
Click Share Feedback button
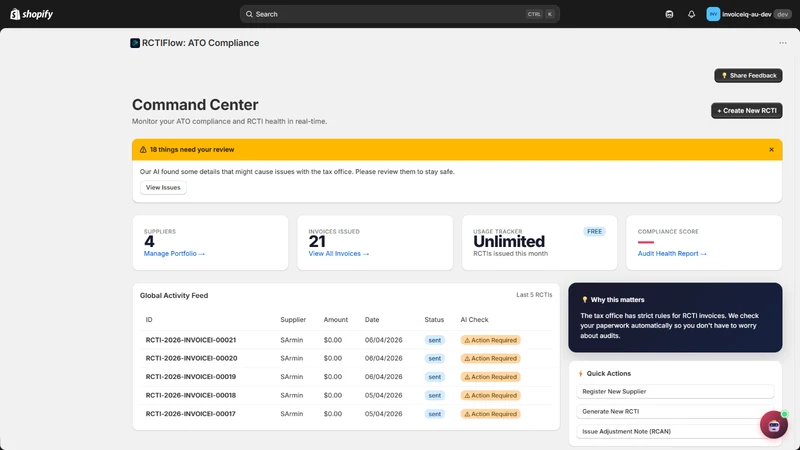coord(748,76)
